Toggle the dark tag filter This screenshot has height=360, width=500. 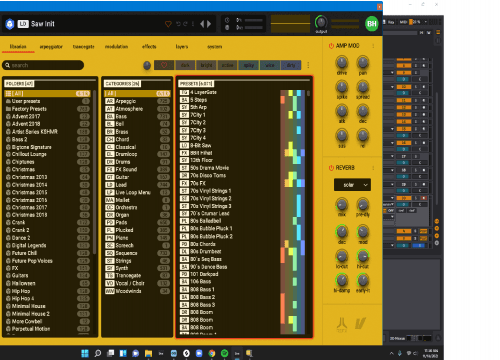click(x=185, y=65)
